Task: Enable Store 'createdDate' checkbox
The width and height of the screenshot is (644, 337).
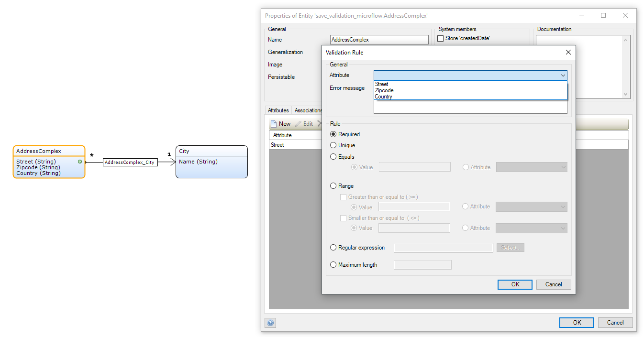Action: (x=441, y=38)
